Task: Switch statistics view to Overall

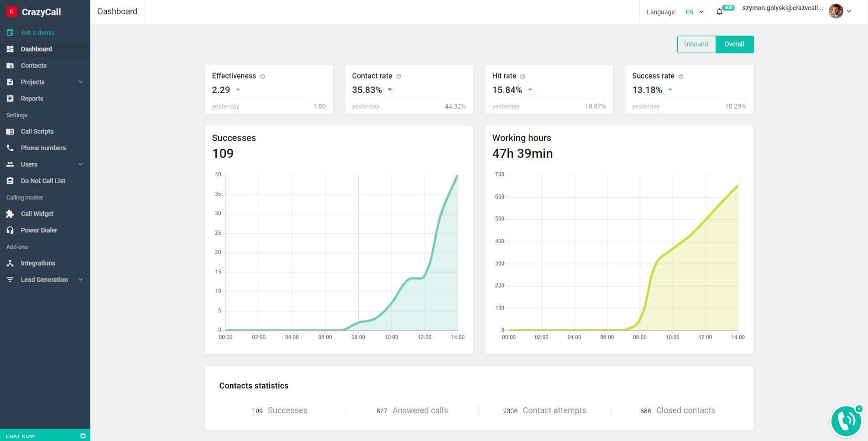Action: click(734, 44)
